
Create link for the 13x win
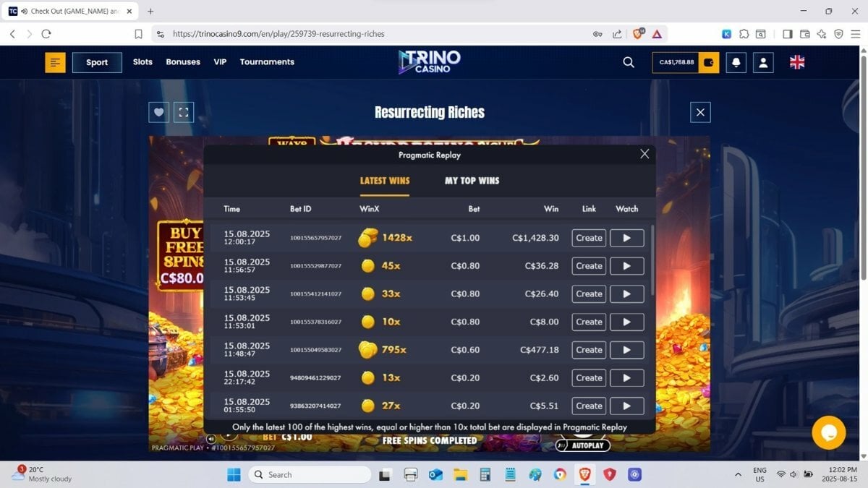point(589,378)
